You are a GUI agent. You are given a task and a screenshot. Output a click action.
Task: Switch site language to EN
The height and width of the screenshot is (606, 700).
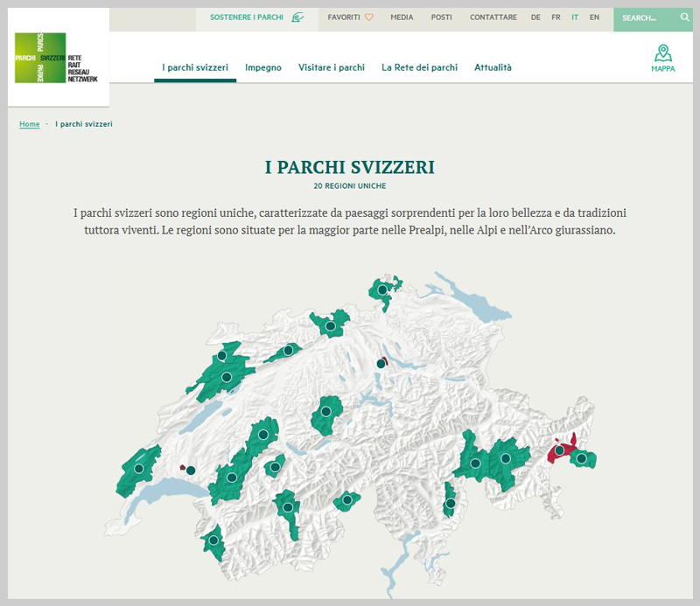594,17
